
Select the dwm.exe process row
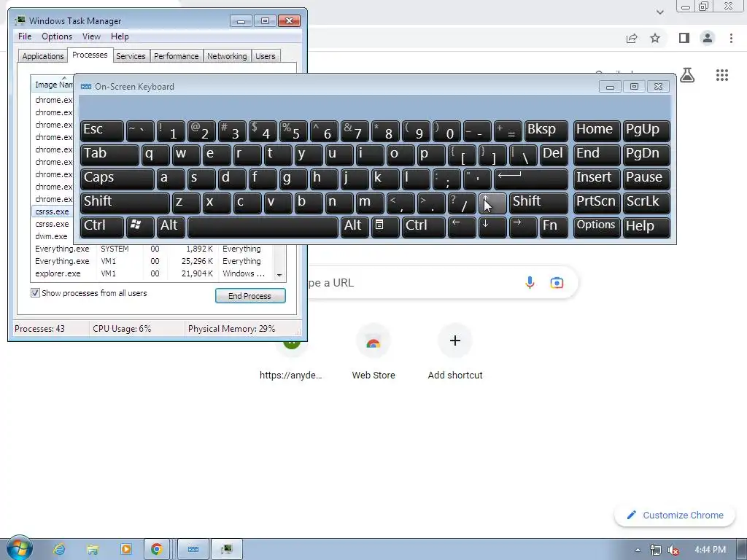(53, 236)
